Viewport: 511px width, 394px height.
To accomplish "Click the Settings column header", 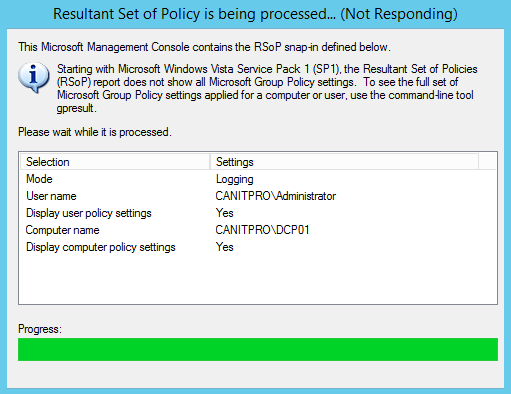I will click(344, 162).
